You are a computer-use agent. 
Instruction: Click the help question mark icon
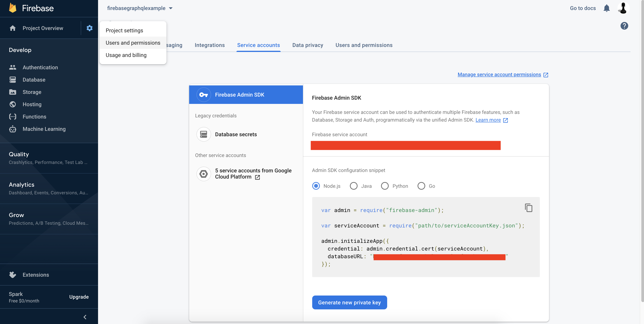coord(625,26)
